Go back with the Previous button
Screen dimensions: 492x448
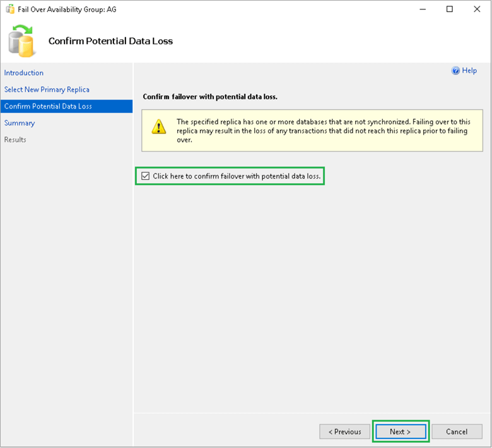point(344,432)
